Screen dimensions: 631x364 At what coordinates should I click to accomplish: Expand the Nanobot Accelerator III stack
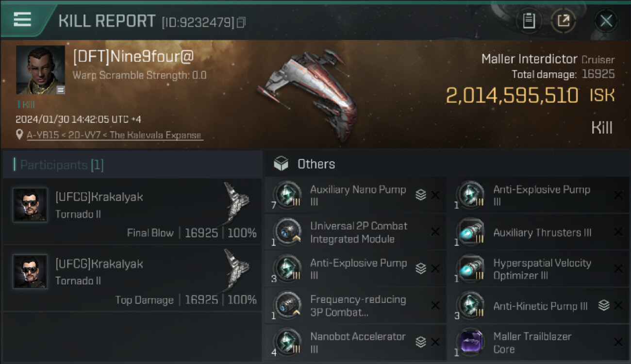[x=421, y=342]
